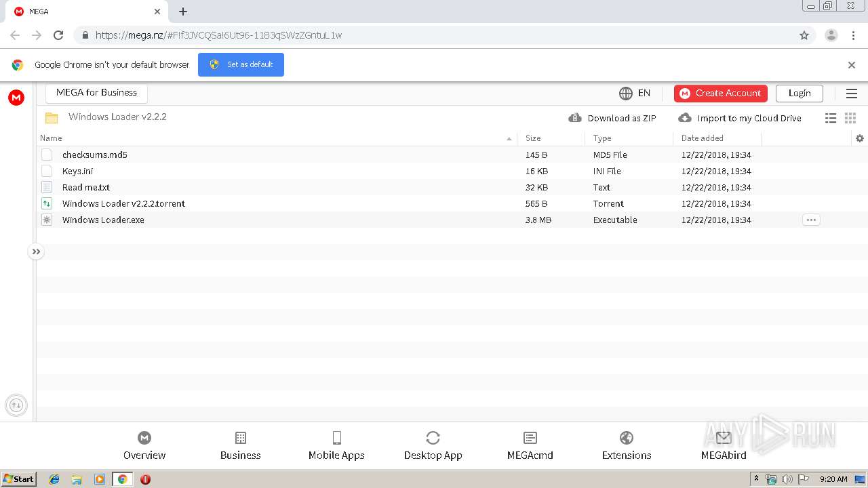Click the MEGA for Business button
868x488 pixels.
(96, 93)
